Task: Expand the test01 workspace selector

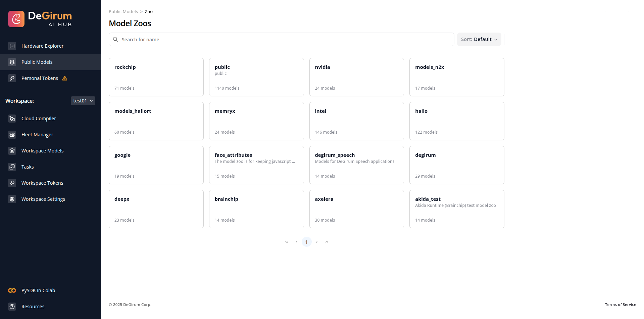Action: coord(83,101)
